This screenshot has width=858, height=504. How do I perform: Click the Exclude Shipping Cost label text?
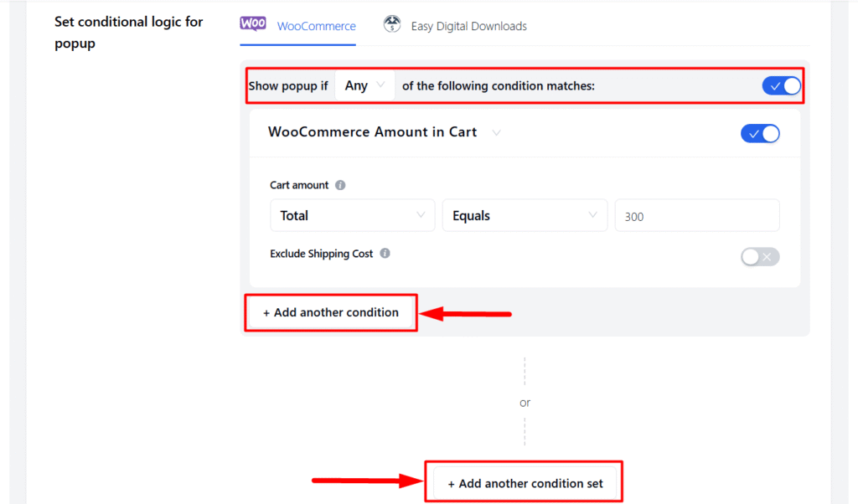(322, 254)
